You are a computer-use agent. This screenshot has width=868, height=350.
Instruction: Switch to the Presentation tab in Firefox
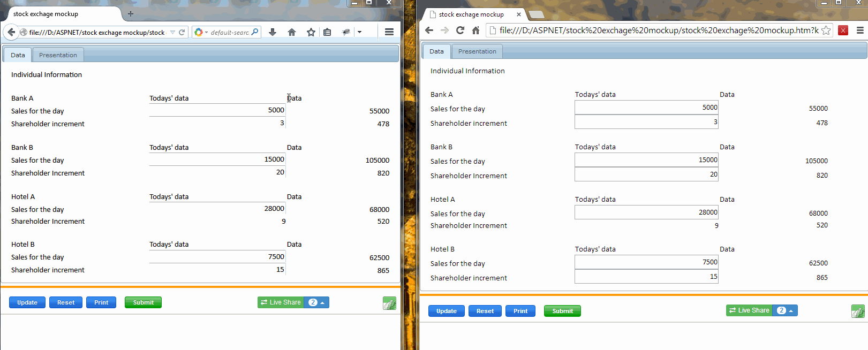click(58, 55)
